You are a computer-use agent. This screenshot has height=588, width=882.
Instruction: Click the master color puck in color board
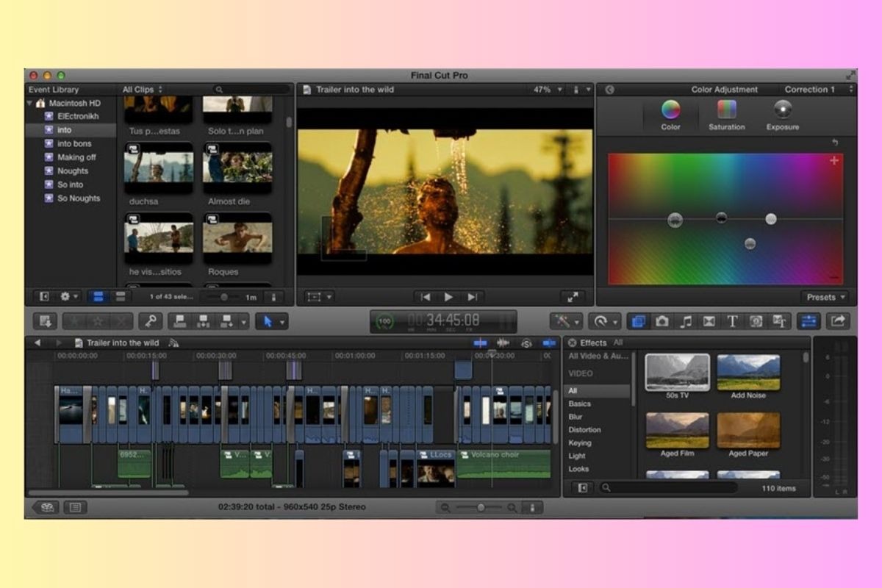click(675, 220)
